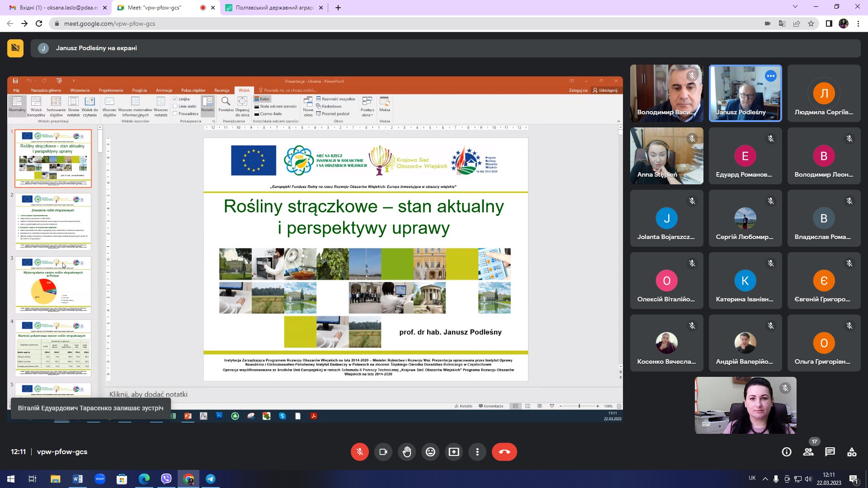Open more options three-dot menu
Viewport: 868px width, 488px height.
click(477, 452)
